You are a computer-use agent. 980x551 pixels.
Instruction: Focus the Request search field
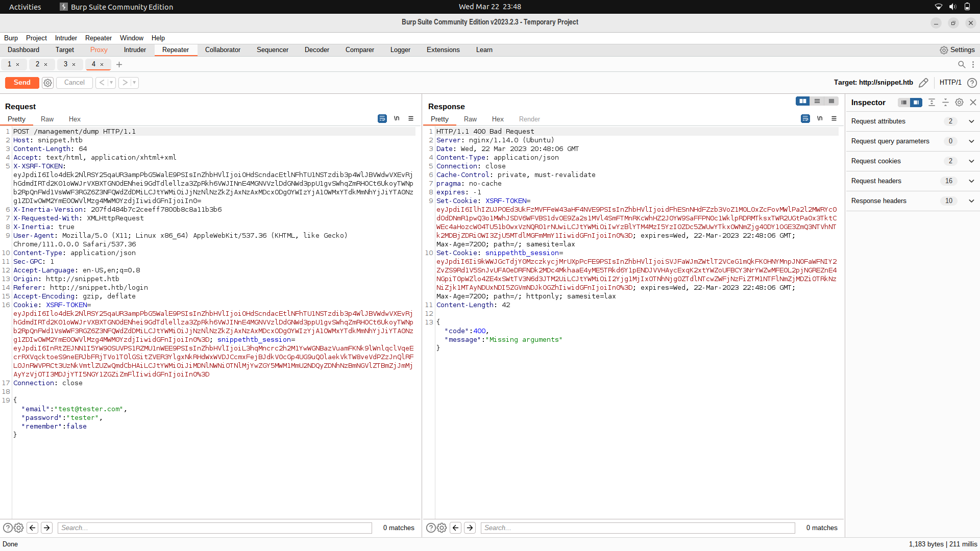pos(215,528)
